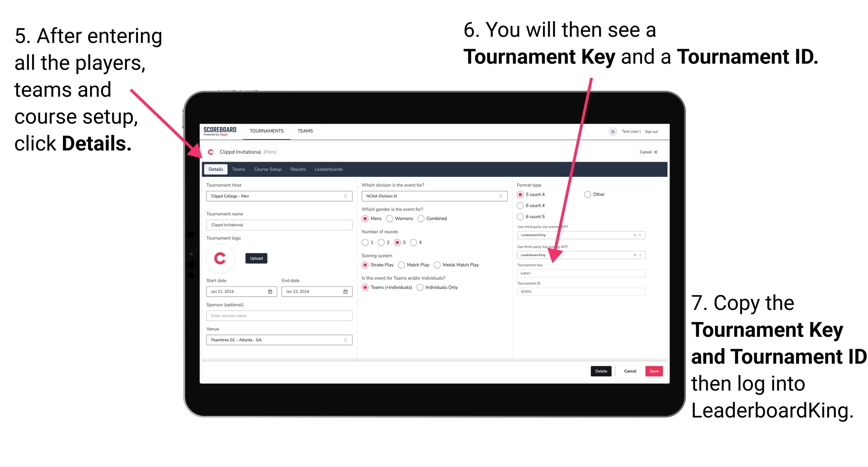Click the Cancel button

click(630, 370)
